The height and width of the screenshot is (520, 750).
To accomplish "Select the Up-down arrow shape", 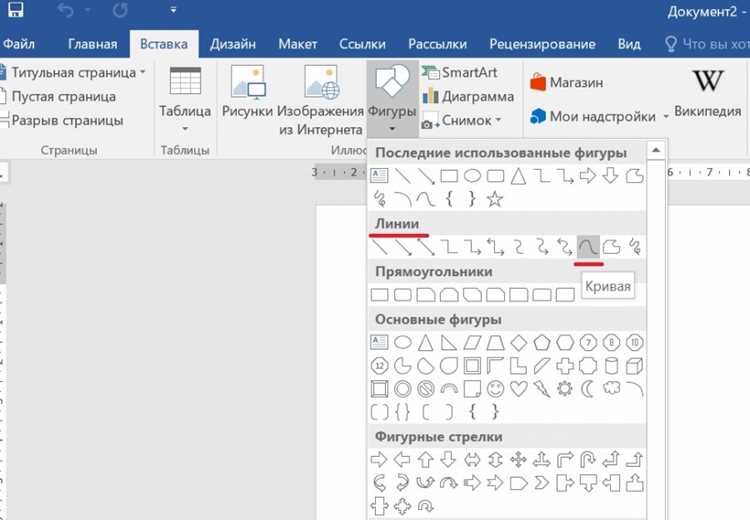I will tap(495, 460).
